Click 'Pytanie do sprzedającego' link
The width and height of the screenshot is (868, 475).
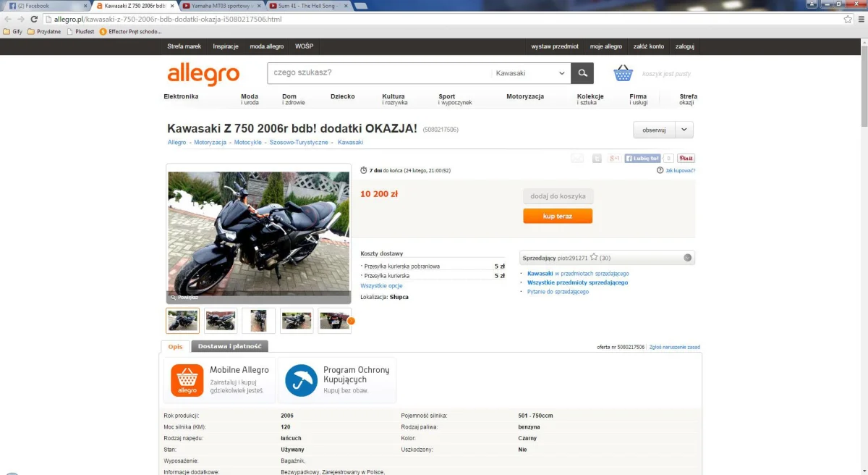click(558, 292)
